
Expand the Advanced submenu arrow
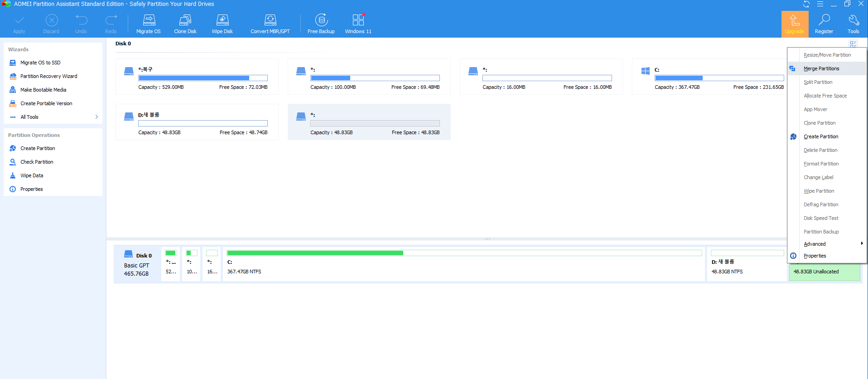[x=862, y=243]
